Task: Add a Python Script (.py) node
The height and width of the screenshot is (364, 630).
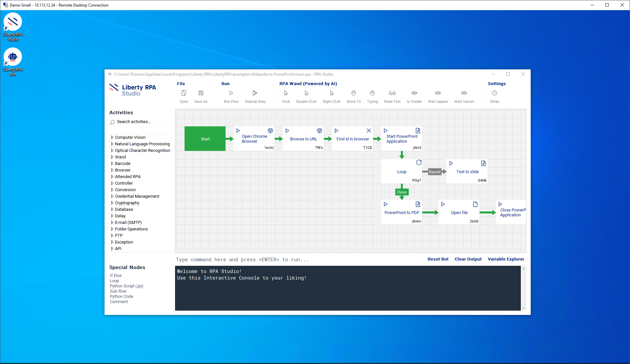Action: (127, 286)
